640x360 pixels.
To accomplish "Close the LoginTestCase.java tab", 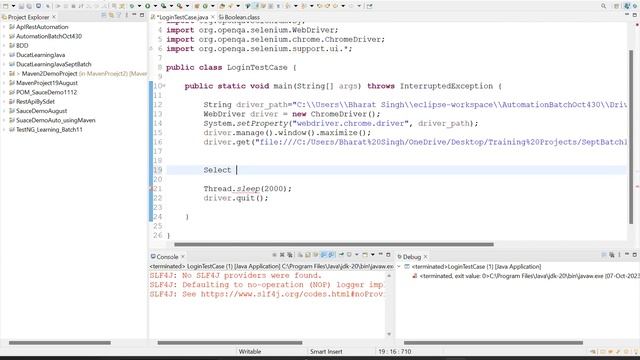I will (213, 17).
